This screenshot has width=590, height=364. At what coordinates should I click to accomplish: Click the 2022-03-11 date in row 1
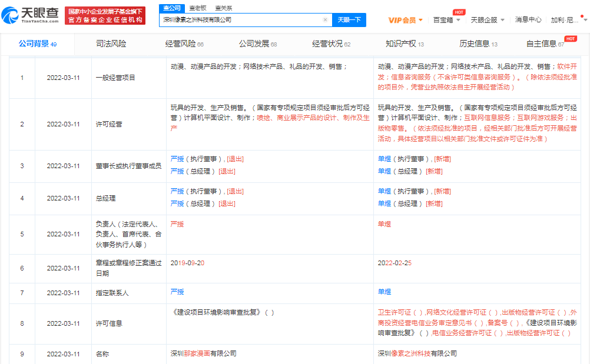(x=63, y=78)
